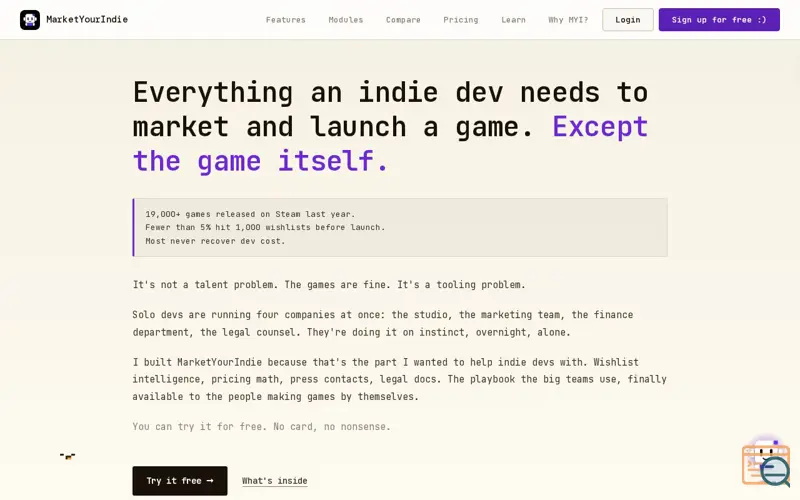Open the Why MYI? nav link

tap(568, 20)
